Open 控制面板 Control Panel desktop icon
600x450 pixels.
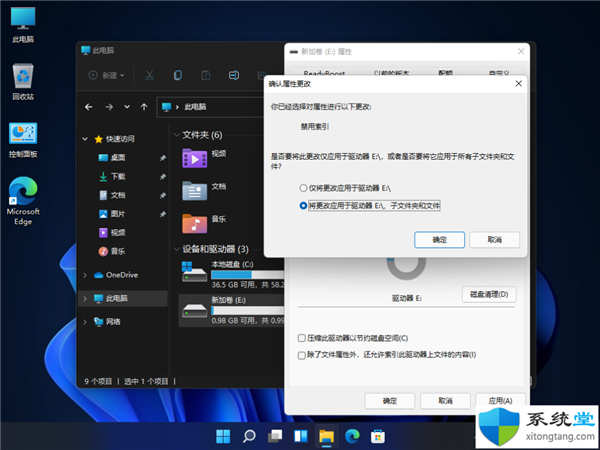[x=23, y=140]
